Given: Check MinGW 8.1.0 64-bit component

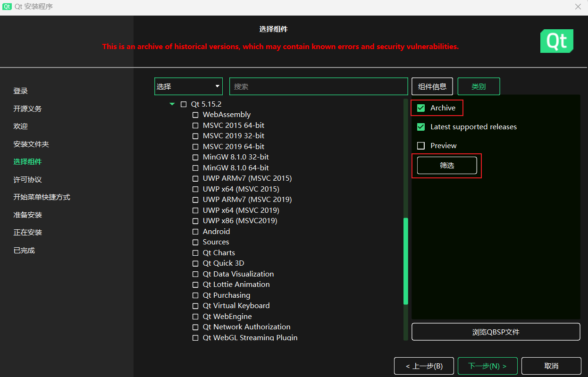Looking at the screenshot, I should 195,168.
